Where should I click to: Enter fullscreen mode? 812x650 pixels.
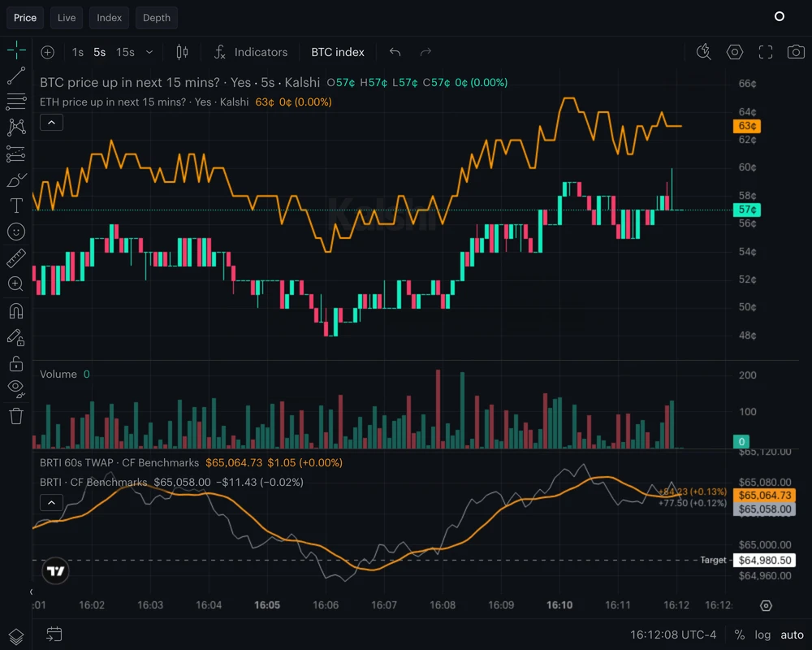click(766, 52)
